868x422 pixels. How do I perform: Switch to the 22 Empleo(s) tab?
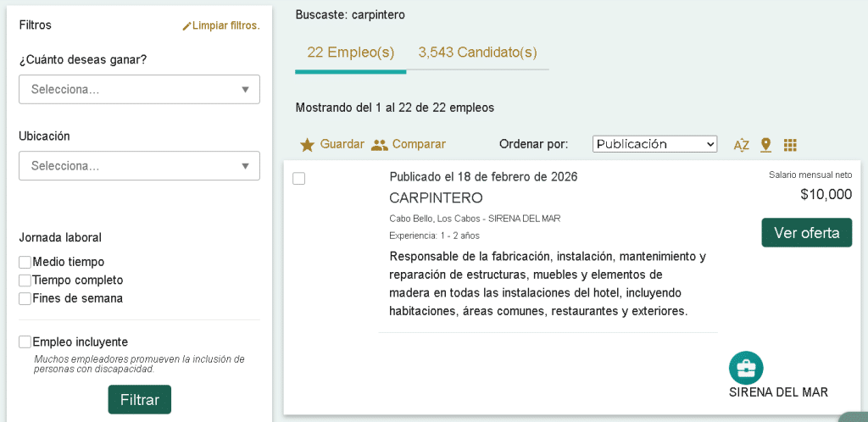coord(350,53)
